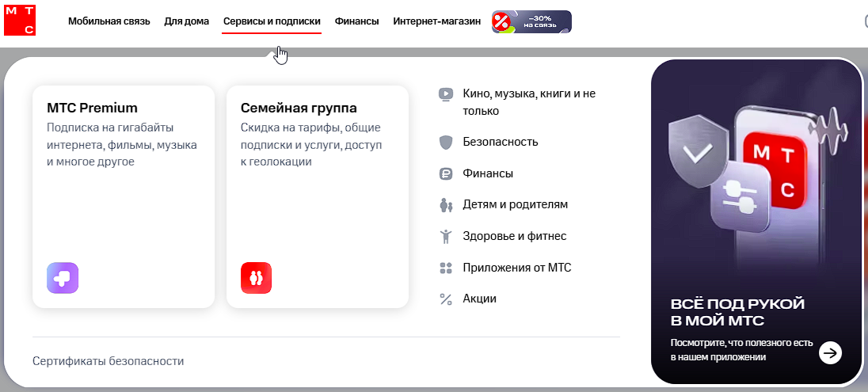Click the Финансы category icon
The height and width of the screenshot is (392, 868).
point(446,174)
